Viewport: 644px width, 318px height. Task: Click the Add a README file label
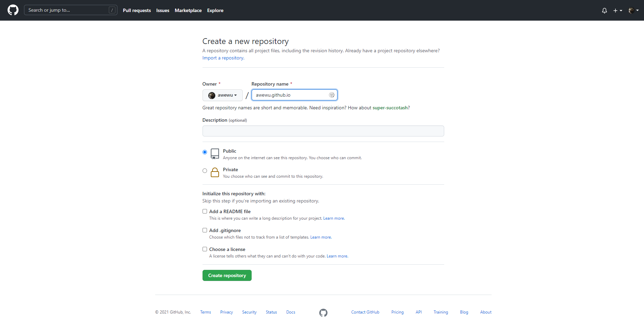point(230,211)
